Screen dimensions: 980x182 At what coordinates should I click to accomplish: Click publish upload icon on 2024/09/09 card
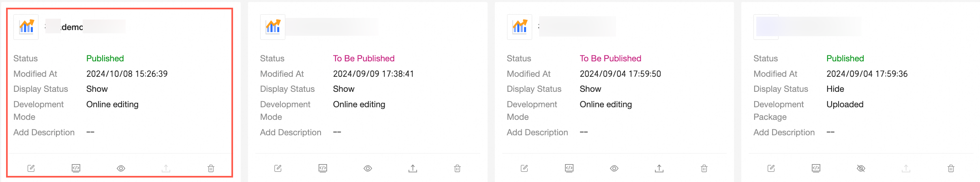413,168
